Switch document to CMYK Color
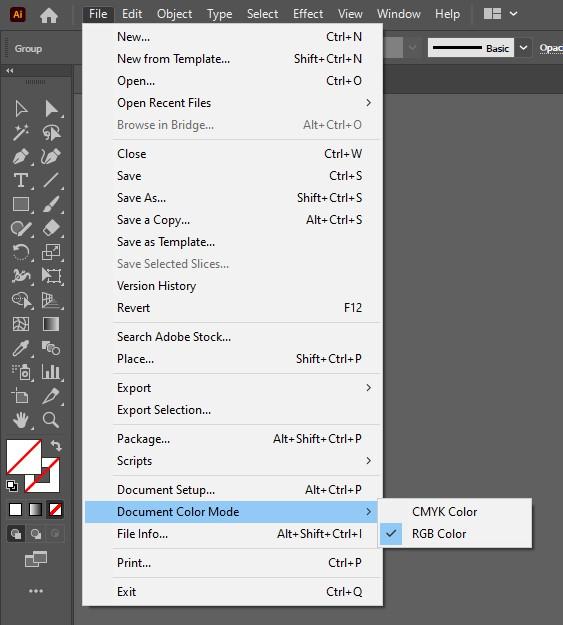 [455, 512]
